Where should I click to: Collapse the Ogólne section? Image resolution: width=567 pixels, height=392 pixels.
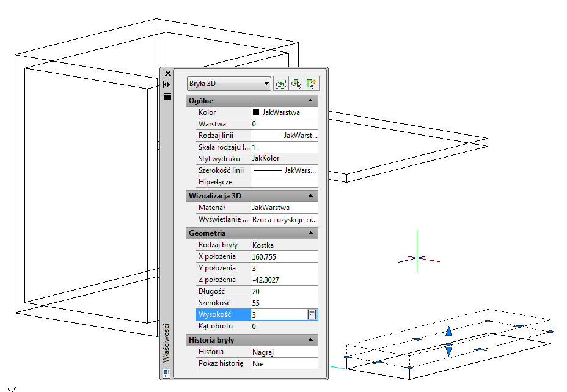click(x=310, y=100)
